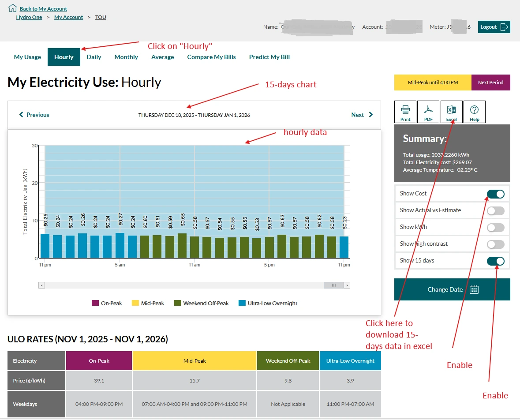Viewport: 520px width, 420px height.
Task: Export the usage data as PDF
Action: click(428, 112)
